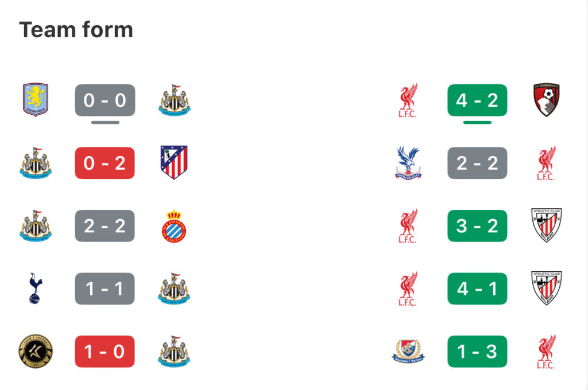
Task: Open the AFC Bournemouth team badge
Action: coord(547,100)
